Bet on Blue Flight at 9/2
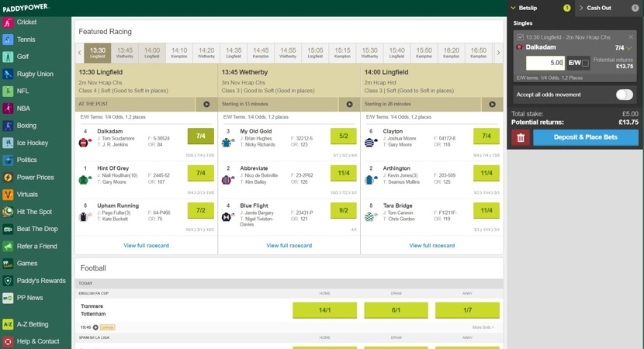 coord(344,211)
